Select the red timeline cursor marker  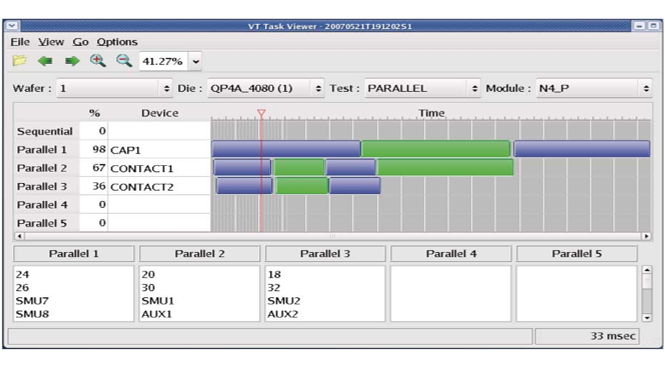click(261, 113)
